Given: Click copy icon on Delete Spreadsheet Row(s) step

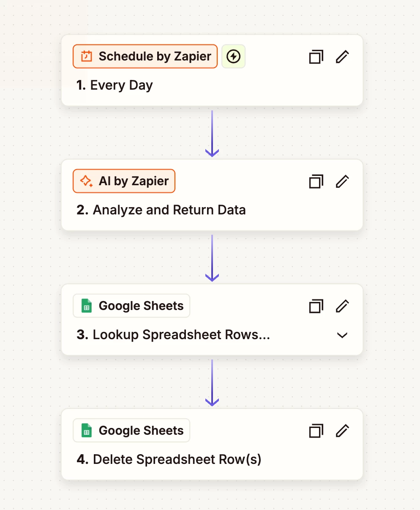Looking at the screenshot, I should (x=316, y=430).
